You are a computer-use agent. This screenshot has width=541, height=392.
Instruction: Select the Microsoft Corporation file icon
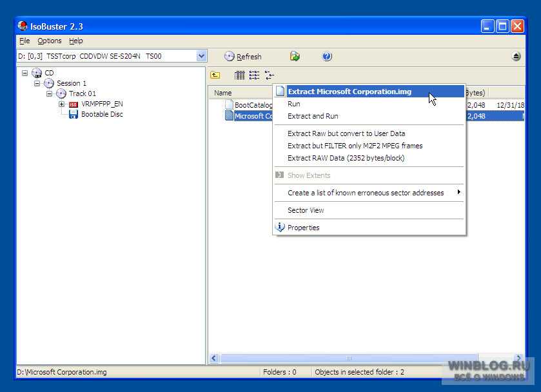(x=229, y=115)
